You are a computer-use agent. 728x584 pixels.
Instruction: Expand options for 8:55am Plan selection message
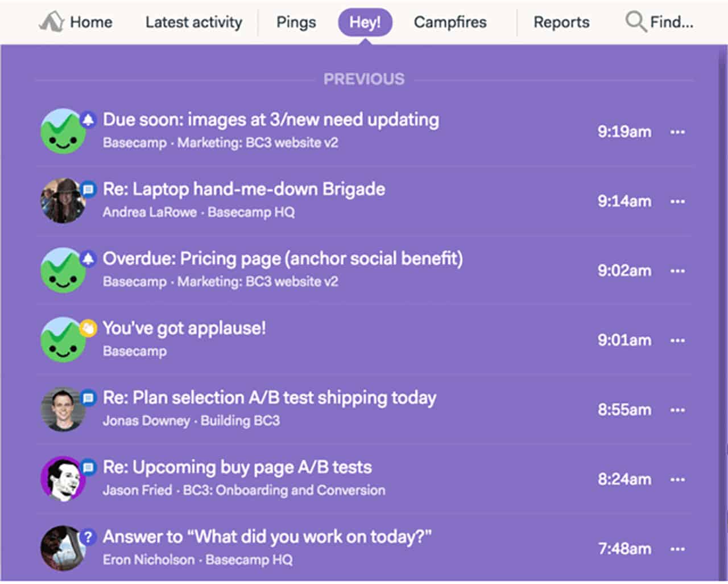click(677, 410)
